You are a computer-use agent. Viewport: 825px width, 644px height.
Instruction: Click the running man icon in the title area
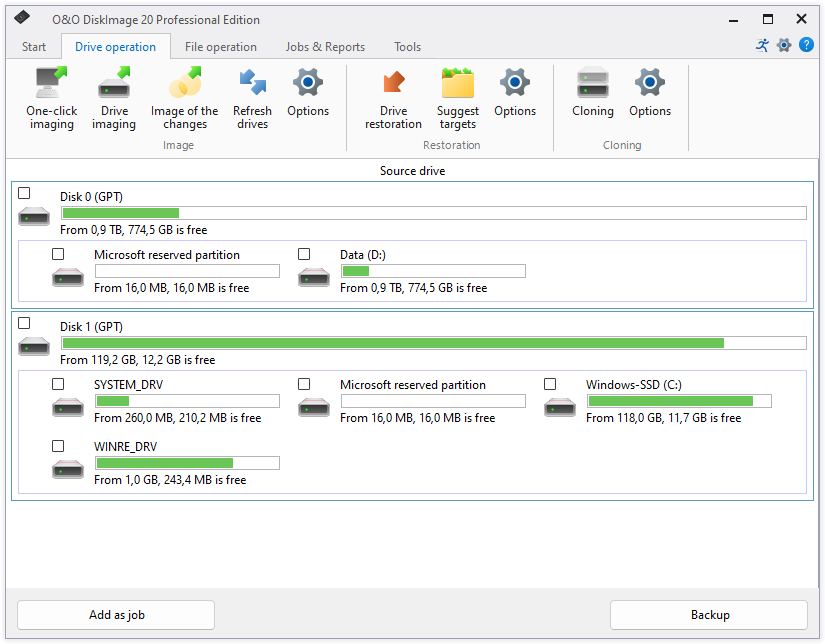click(x=763, y=45)
